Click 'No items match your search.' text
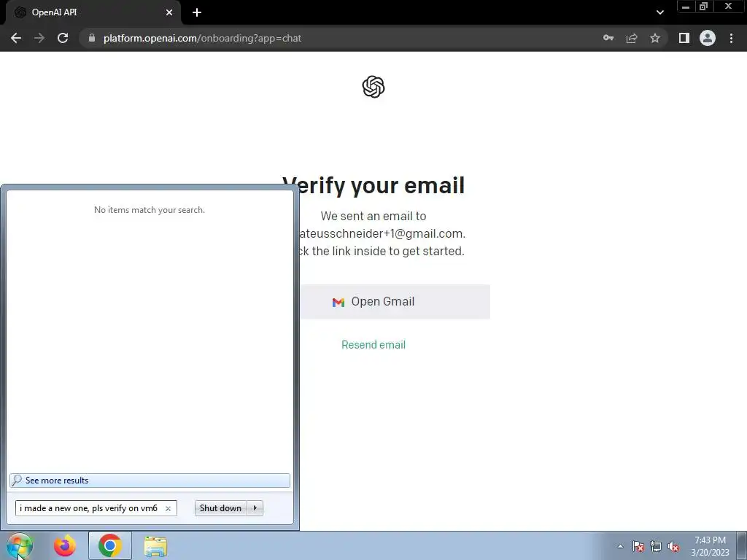The width and height of the screenshot is (747, 560). [x=150, y=210]
